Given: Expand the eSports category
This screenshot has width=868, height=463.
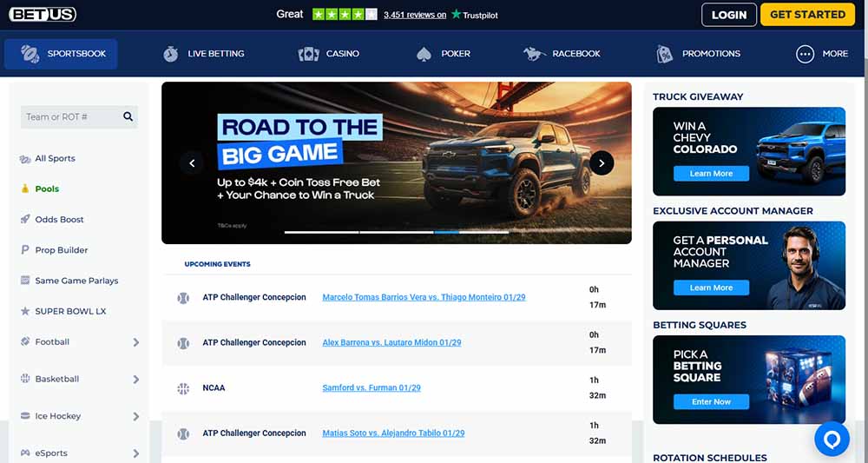Looking at the screenshot, I should pyautogui.click(x=135, y=453).
